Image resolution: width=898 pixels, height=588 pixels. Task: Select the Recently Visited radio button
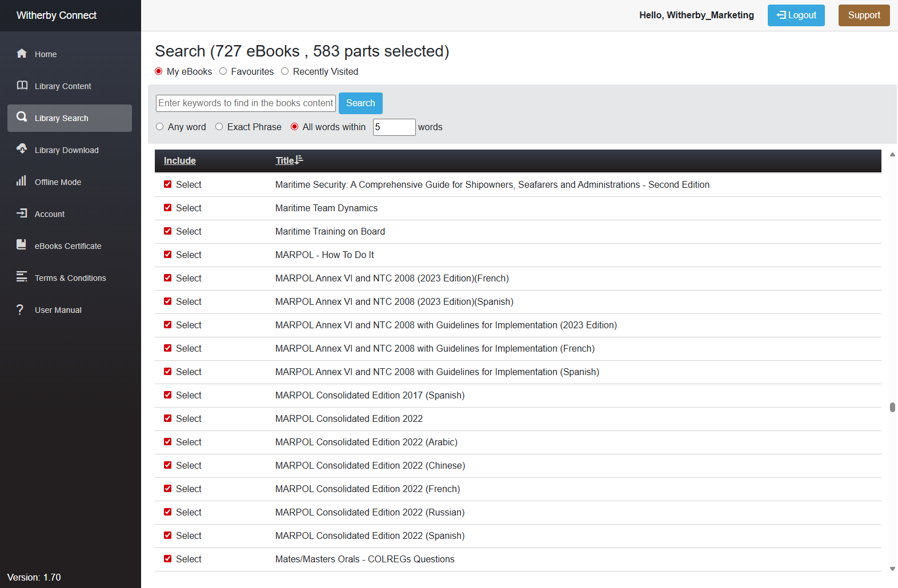[284, 71]
